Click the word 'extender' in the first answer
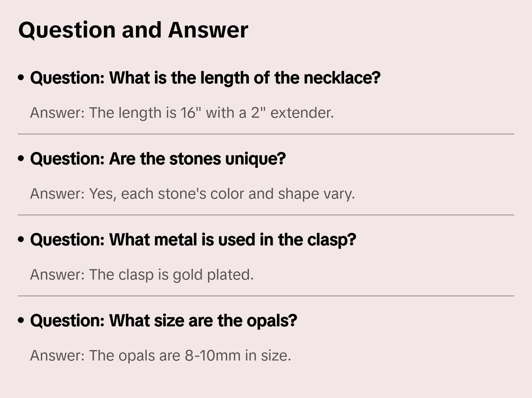Viewport: 532px width, 398px height. click(x=302, y=112)
